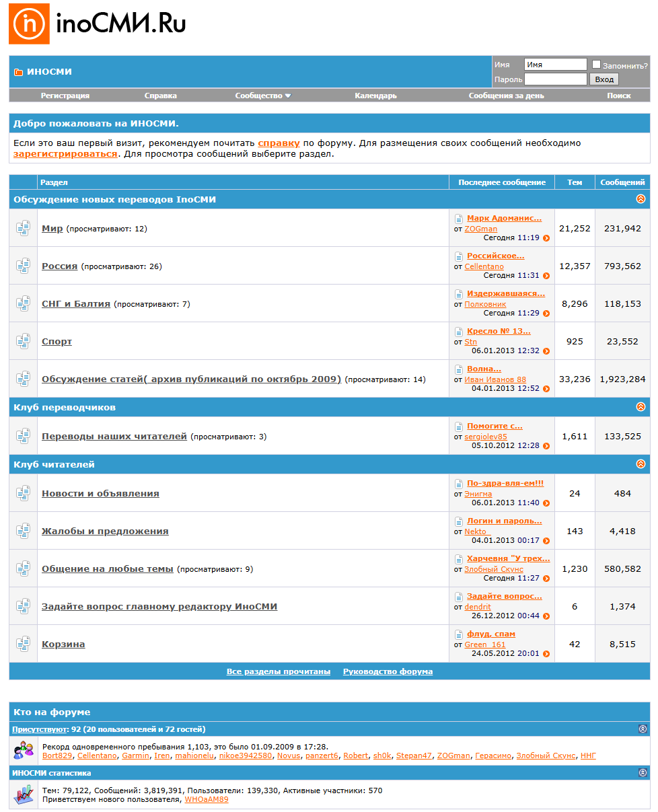Go to last post arrow in Корзина row
The image size is (658, 812).
pyautogui.click(x=546, y=654)
